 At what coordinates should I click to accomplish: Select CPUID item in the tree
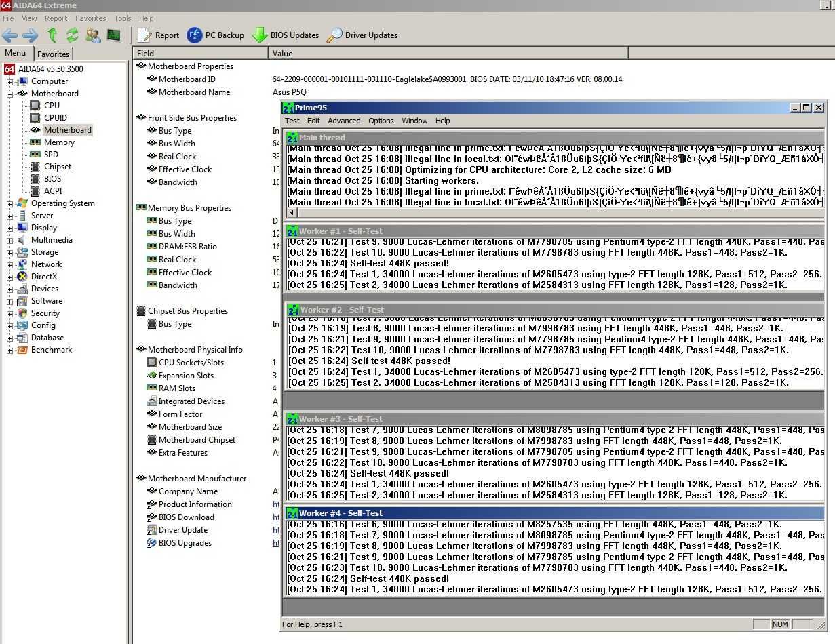pos(56,118)
